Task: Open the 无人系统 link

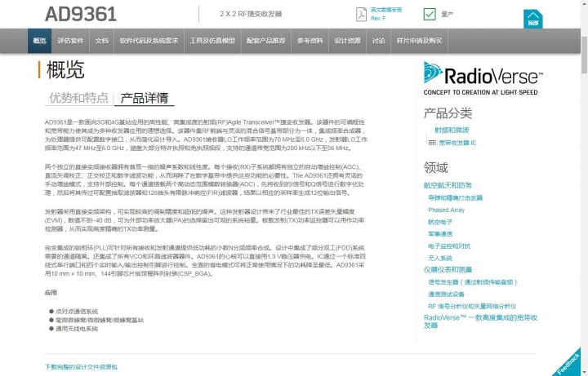Action: tap(440, 258)
